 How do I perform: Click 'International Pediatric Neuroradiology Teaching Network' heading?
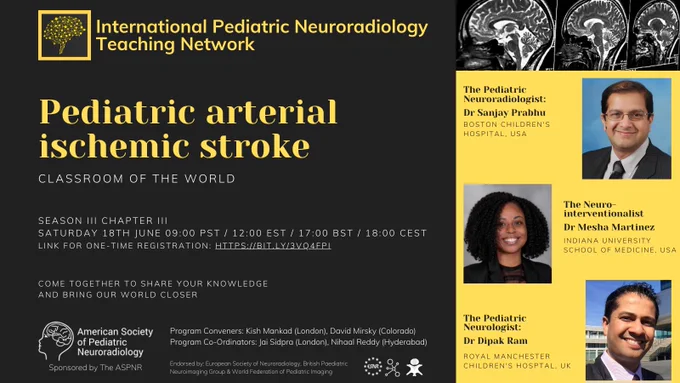pyautogui.click(x=262, y=35)
